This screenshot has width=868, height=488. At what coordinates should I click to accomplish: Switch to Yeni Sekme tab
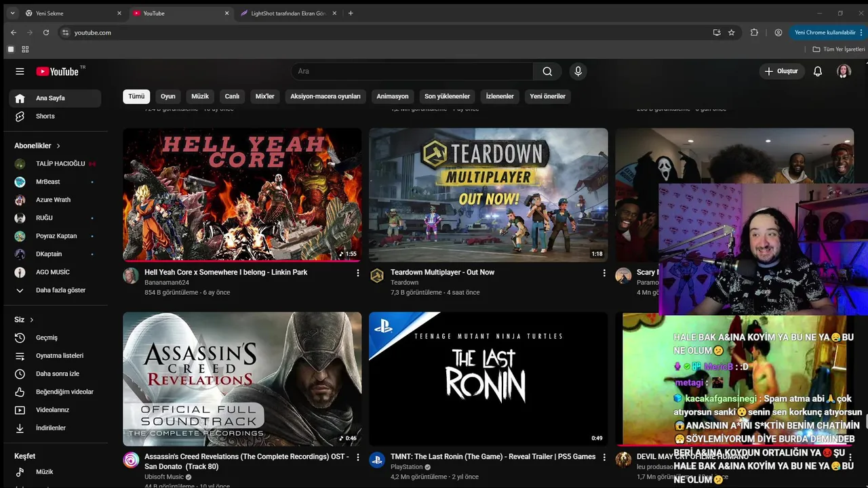(73, 14)
